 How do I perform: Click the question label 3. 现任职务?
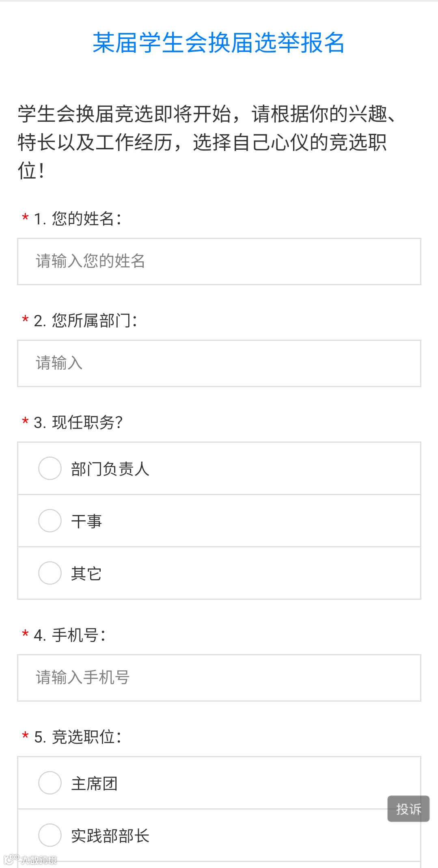78,422
